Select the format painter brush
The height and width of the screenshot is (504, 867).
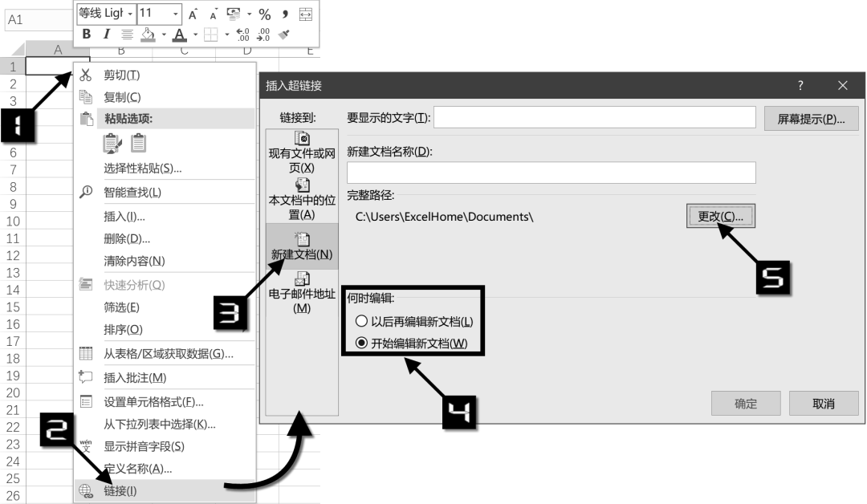(x=284, y=35)
